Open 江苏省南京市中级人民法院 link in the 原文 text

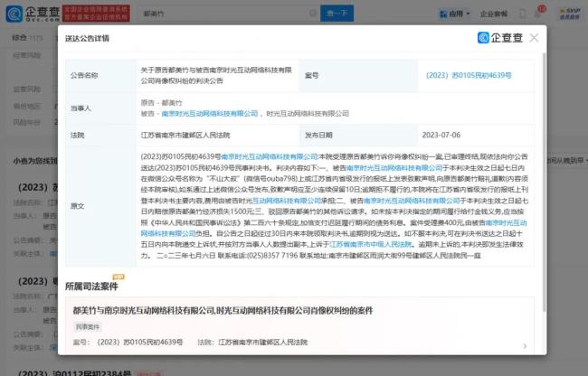click(371, 245)
